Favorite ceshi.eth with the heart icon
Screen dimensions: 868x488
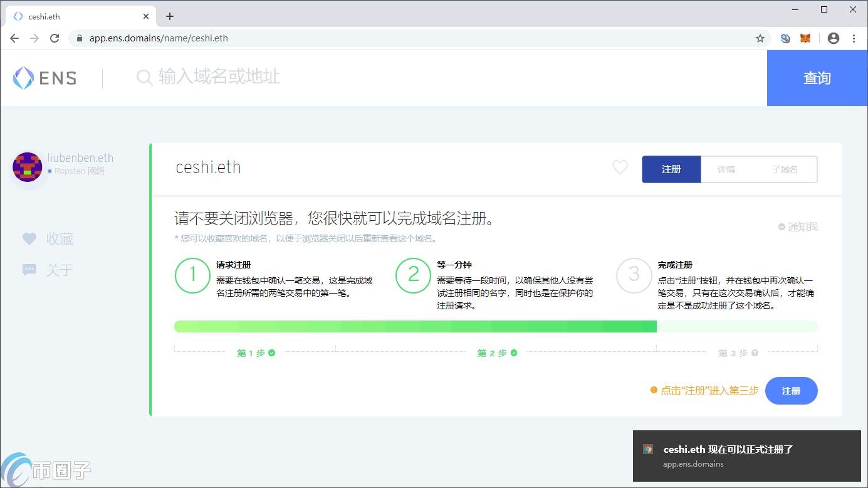coord(620,167)
